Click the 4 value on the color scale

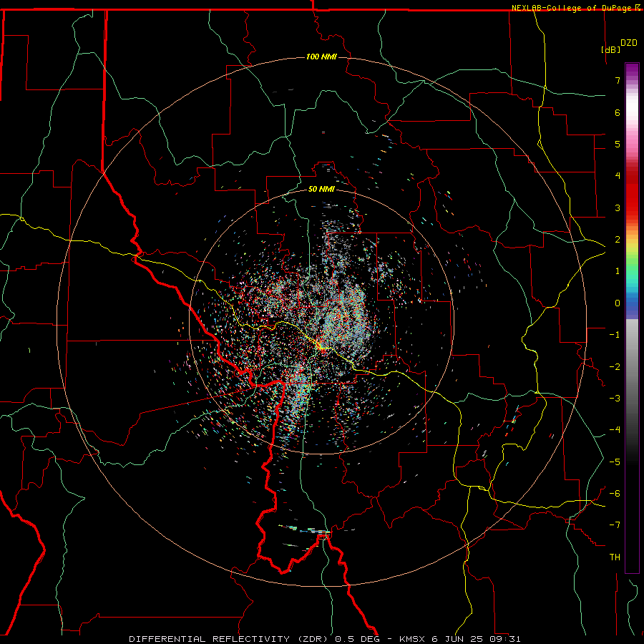pos(618,176)
